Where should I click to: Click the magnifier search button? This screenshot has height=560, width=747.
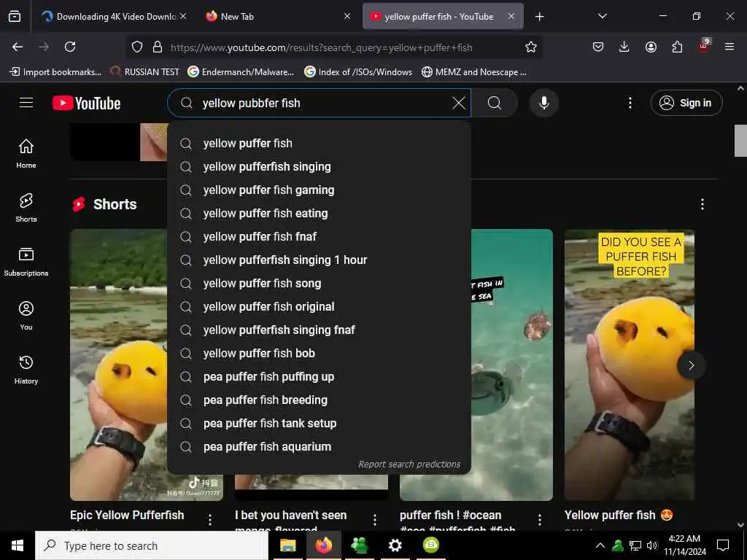click(495, 103)
